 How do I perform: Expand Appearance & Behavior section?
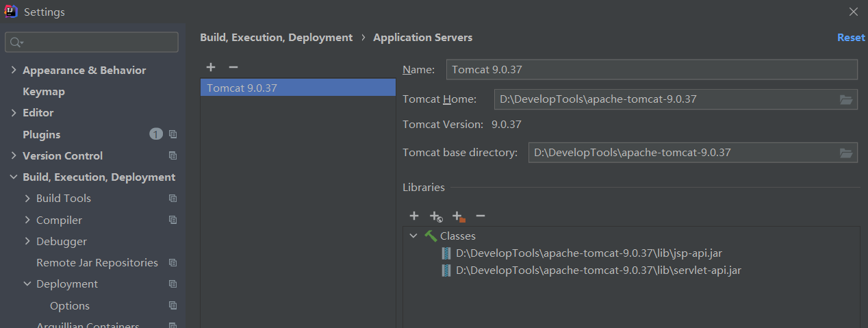(x=14, y=71)
